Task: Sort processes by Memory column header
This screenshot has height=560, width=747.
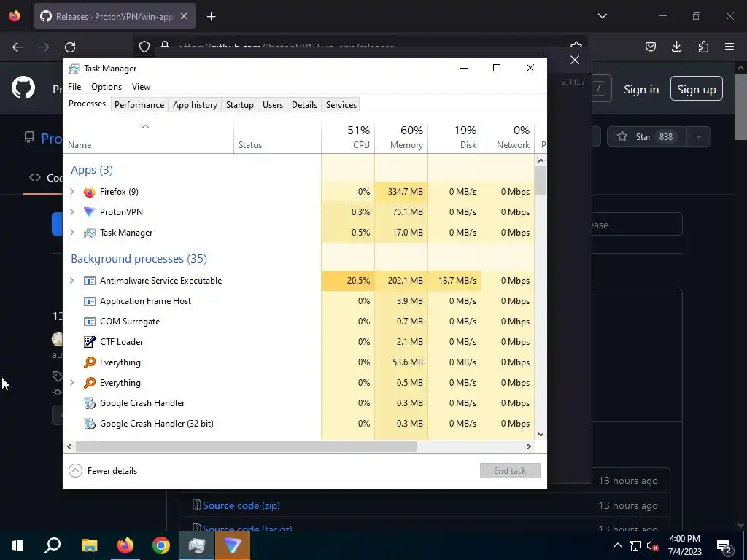Action: coord(402,136)
